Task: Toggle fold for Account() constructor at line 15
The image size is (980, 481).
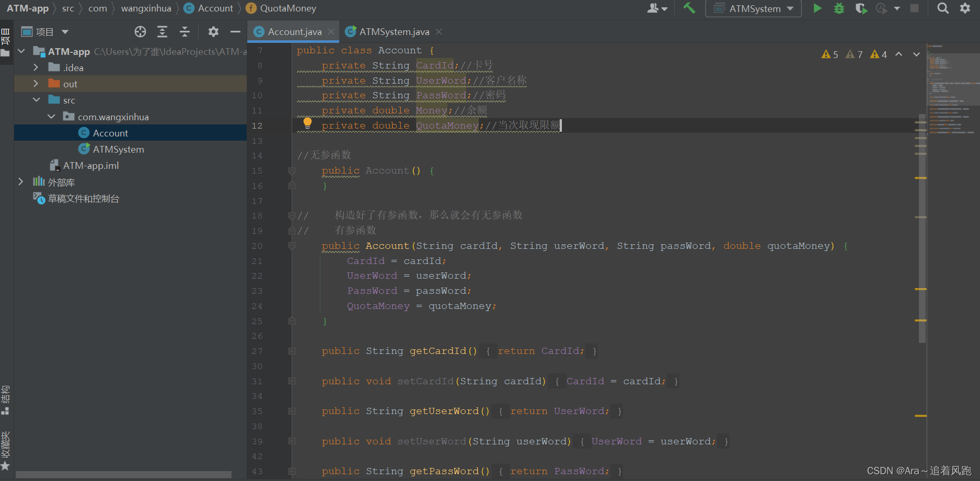Action: pyautogui.click(x=292, y=171)
